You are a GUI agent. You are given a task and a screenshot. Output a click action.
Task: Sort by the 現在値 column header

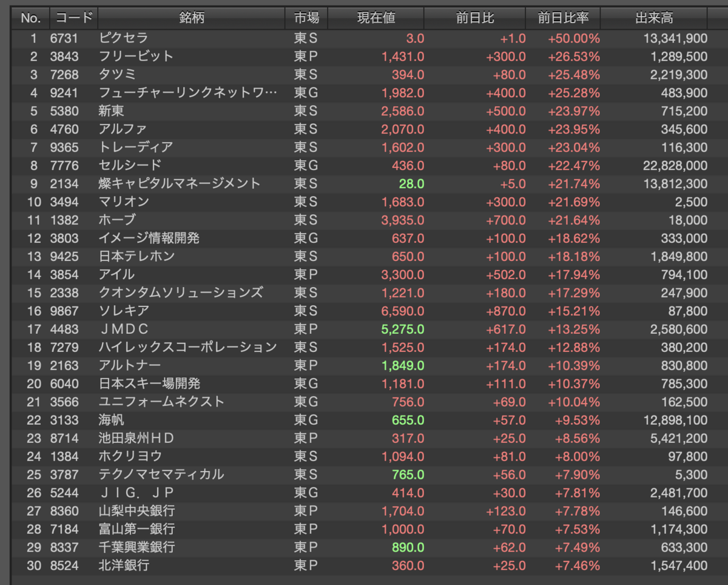(x=376, y=18)
